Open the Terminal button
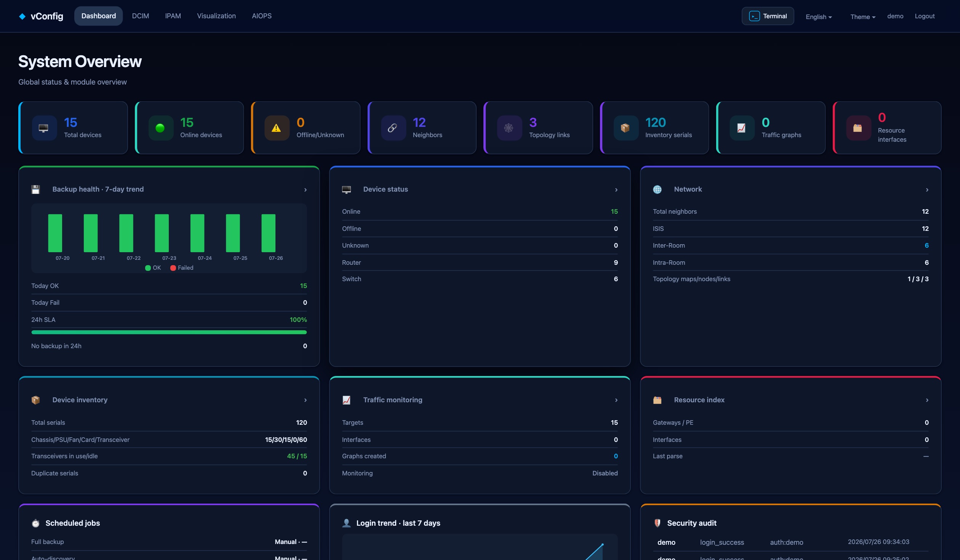The image size is (960, 560). pos(768,16)
